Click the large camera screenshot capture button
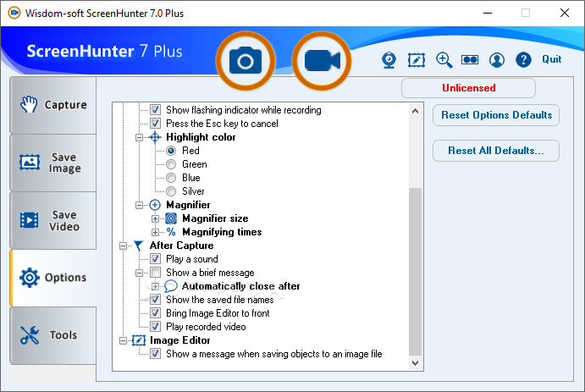The width and height of the screenshot is (585, 392). (246, 61)
